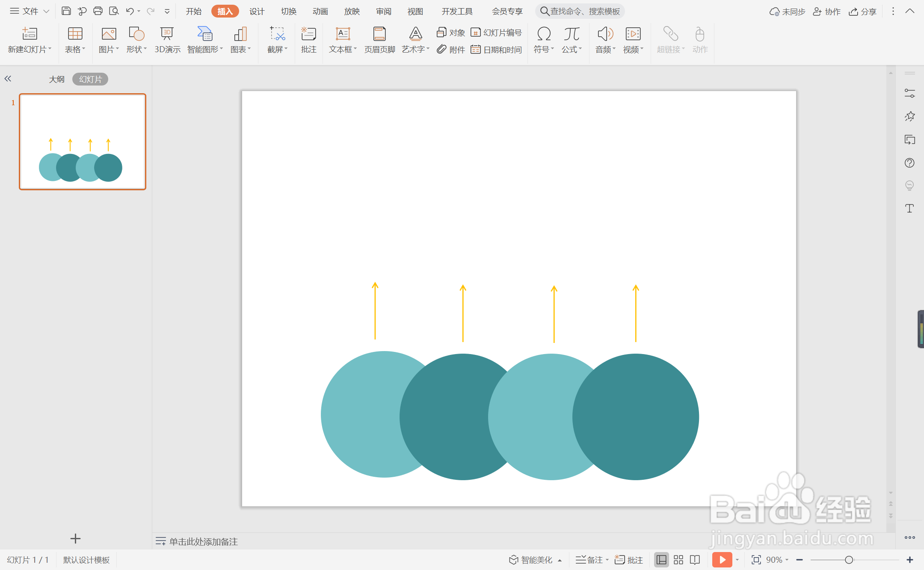The image size is (924, 570).
Task: Insert 音频 audio
Action: [605, 40]
